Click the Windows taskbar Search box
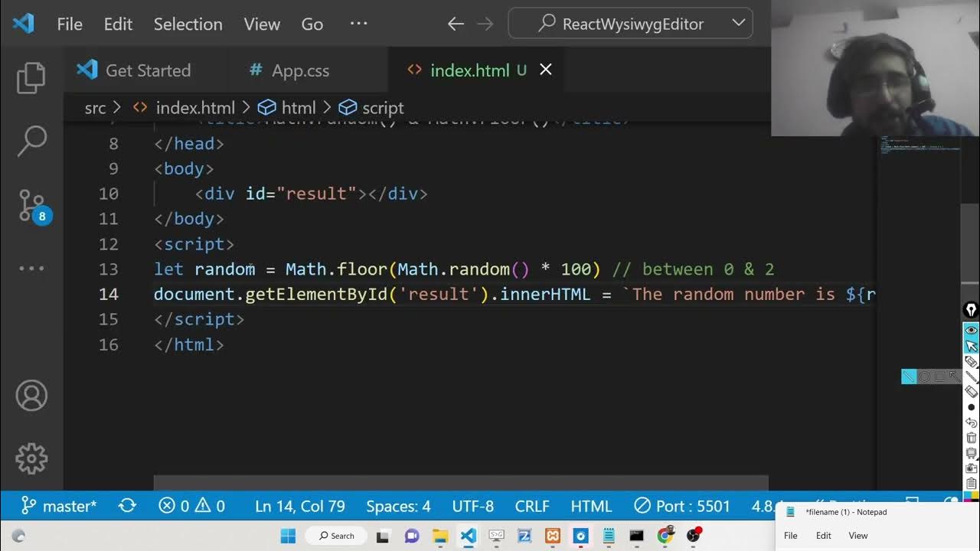 [x=337, y=536]
